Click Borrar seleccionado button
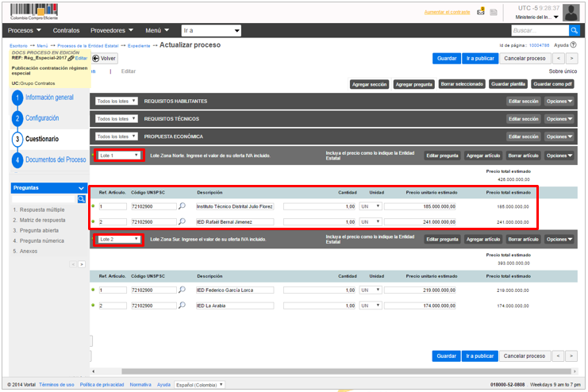Image resolution: width=588 pixels, height=392 pixels. [x=462, y=84]
